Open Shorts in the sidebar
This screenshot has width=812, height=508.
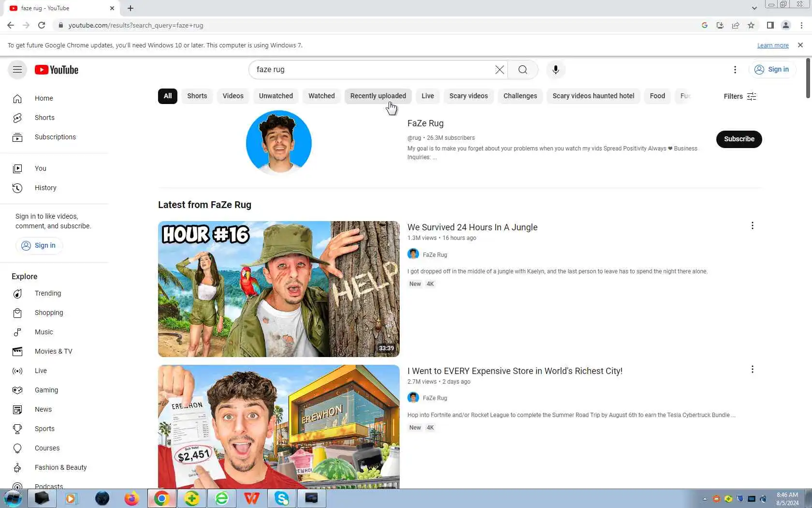(54, 118)
